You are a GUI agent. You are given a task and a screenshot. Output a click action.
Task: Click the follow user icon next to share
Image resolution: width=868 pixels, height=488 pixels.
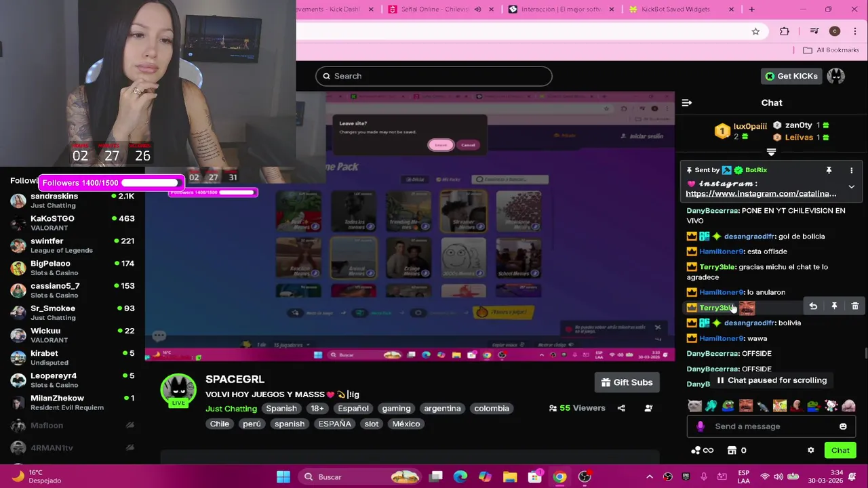648,408
